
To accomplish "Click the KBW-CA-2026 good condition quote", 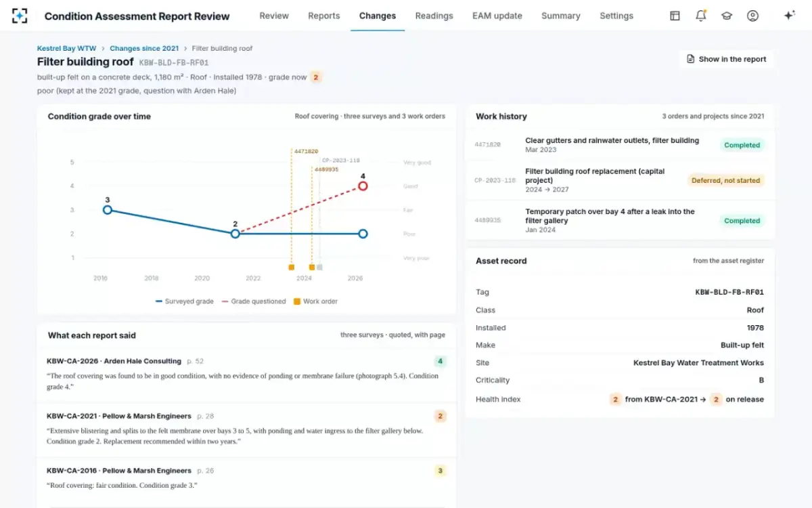I will 243,381.
